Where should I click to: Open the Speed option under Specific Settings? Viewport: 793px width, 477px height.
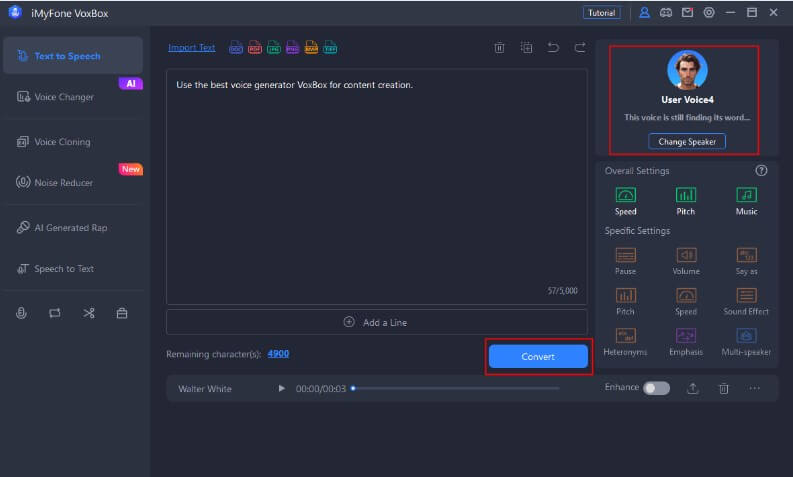click(686, 301)
